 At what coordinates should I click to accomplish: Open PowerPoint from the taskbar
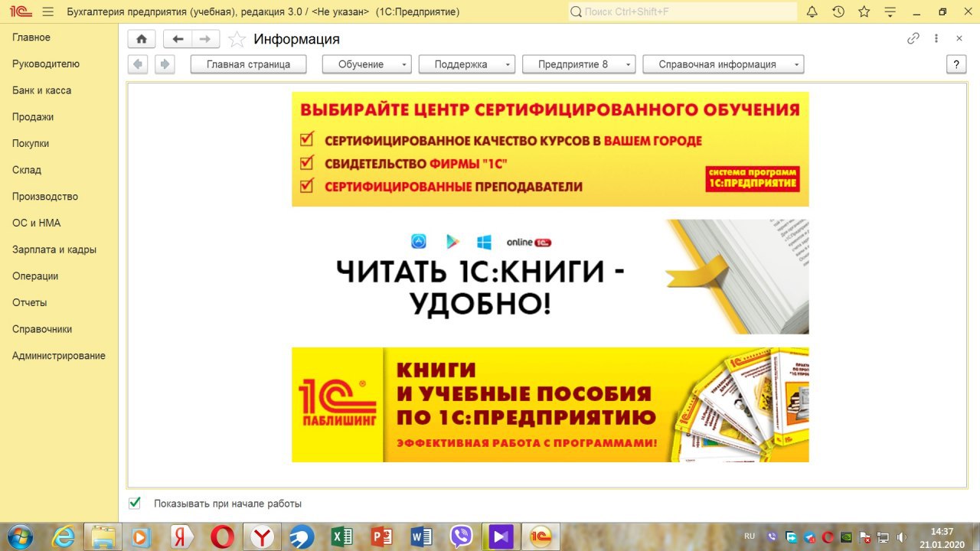[x=381, y=536]
